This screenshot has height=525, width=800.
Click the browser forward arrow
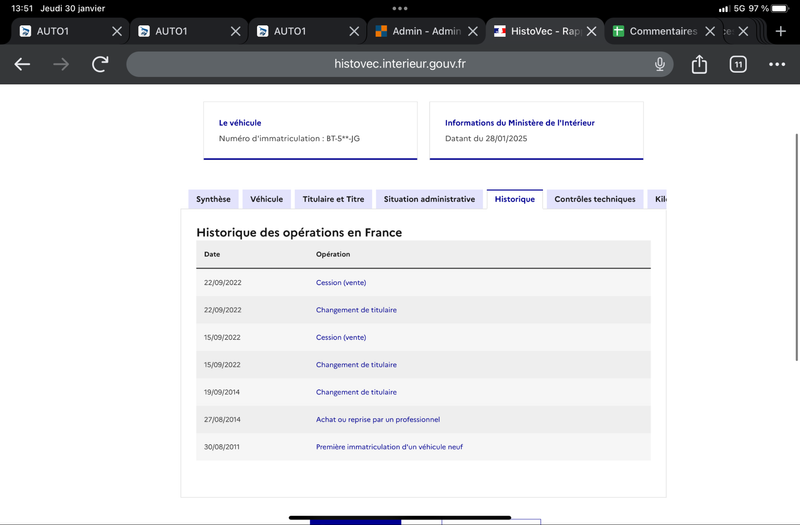pos(61,64)
